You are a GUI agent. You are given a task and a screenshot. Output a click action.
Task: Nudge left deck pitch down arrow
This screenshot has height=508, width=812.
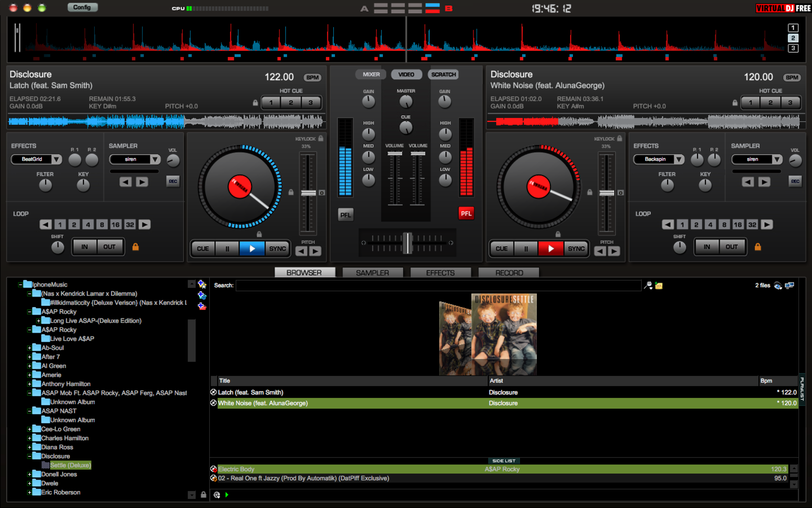coord(301,251)
